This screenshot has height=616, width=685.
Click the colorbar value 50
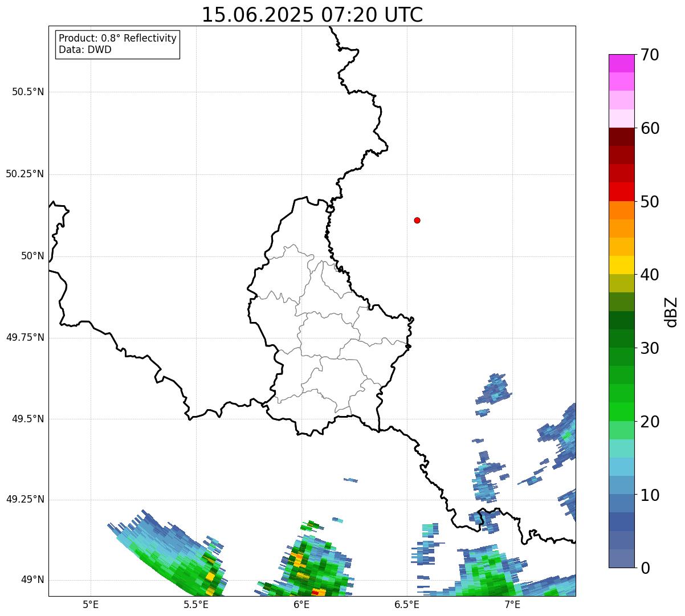(650, 202)
